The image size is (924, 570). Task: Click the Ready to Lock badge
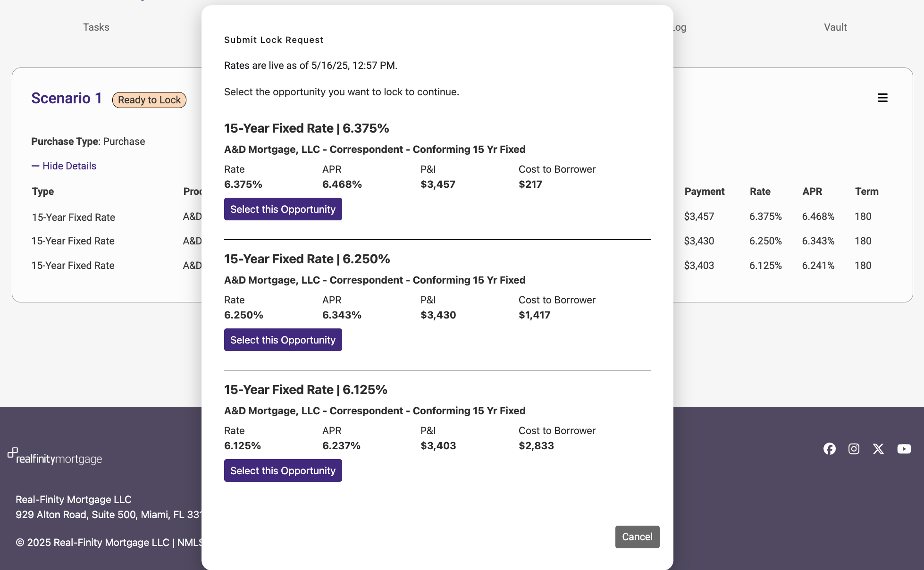point(149,100)
